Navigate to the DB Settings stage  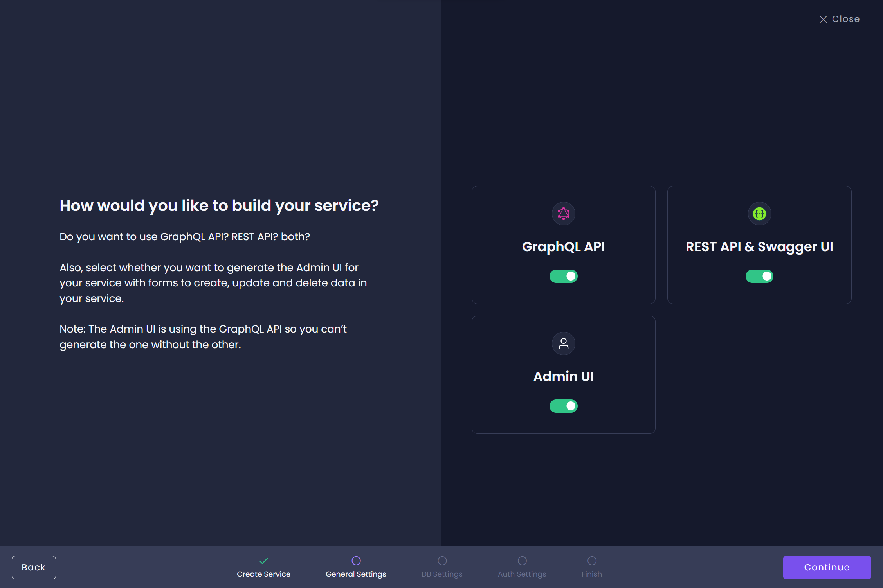click(442, 566)
